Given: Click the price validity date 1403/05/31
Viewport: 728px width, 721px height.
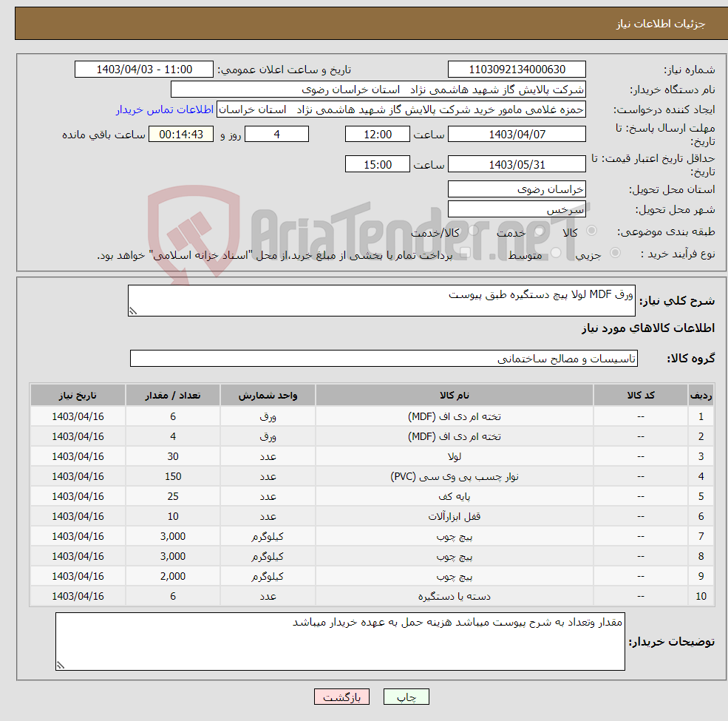Looking at the screenshot, I should pos(517,164).
